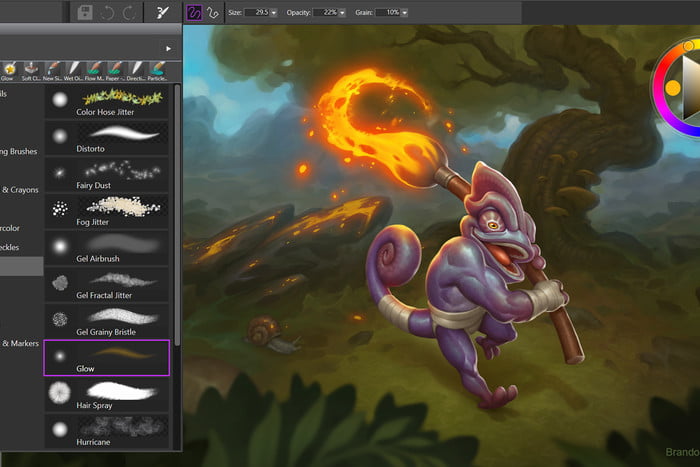Click the Redo arrow icon

[x=128, y=13]
